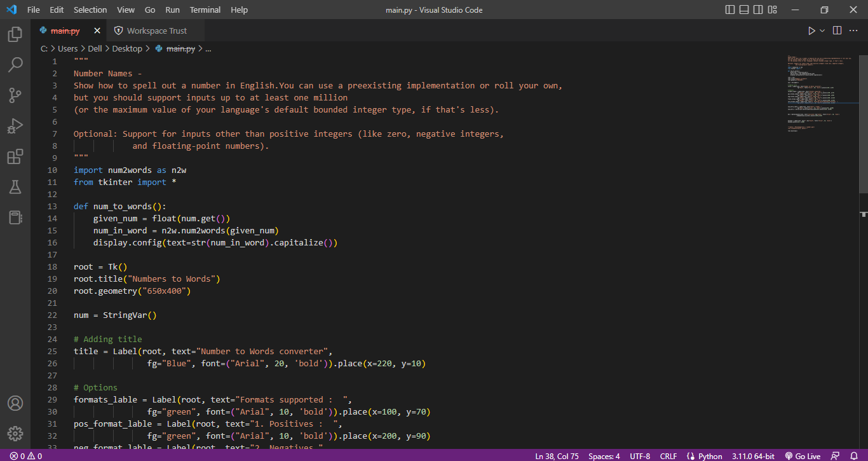Open editor More Actions menu
Screen dimensions: 868x461
coord(855,31)
